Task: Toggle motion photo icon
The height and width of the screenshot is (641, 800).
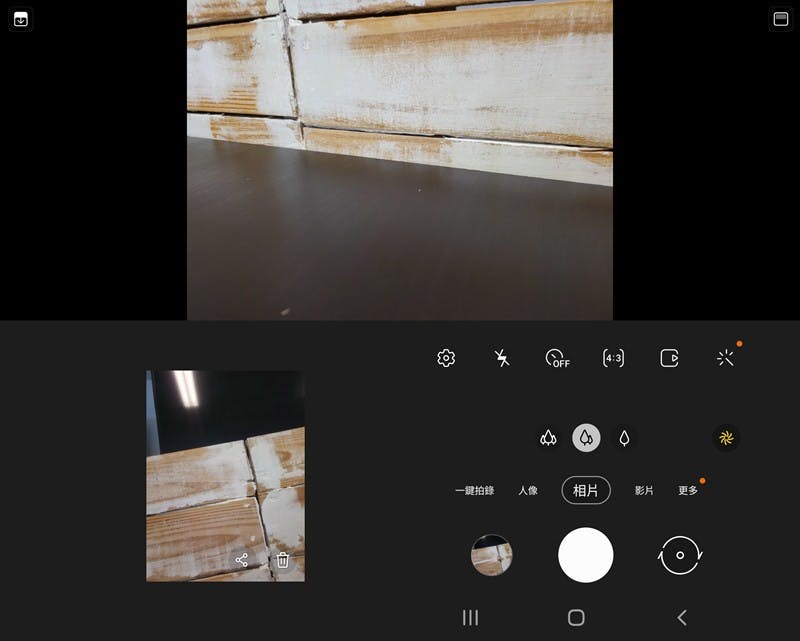Action: pos(669,358)
